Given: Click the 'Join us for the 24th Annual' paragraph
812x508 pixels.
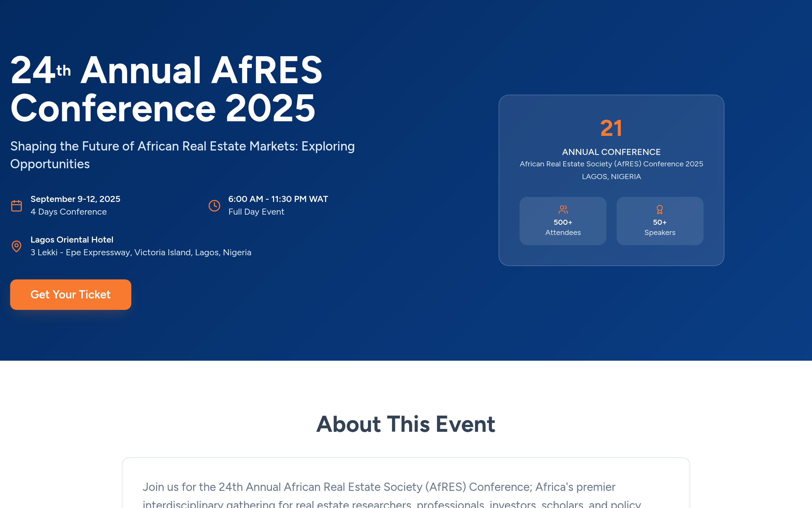Looking at the screenshot, I should [392, 495].
